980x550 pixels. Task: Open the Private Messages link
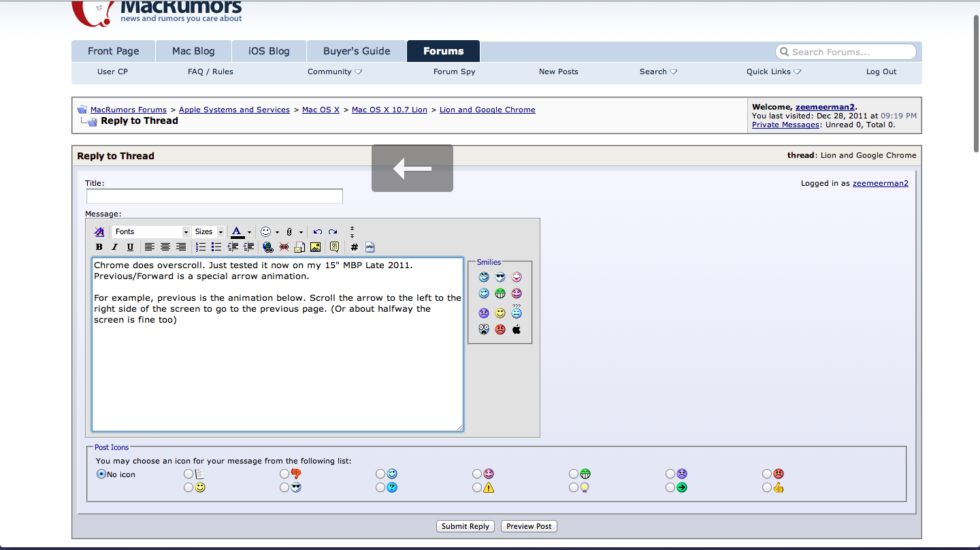(785, 125)
